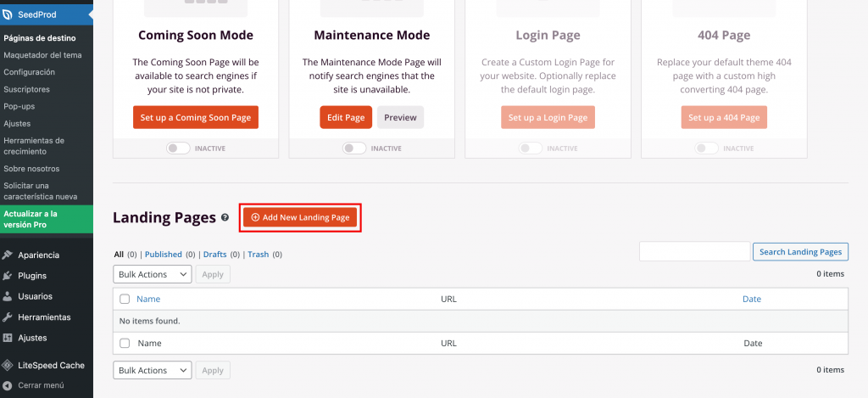Open the top Bulk Actions dropdown

click(153, 275)
